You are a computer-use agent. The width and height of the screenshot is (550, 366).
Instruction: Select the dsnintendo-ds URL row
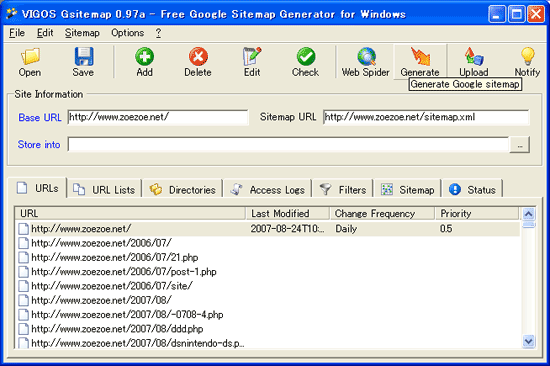point(268,343)
